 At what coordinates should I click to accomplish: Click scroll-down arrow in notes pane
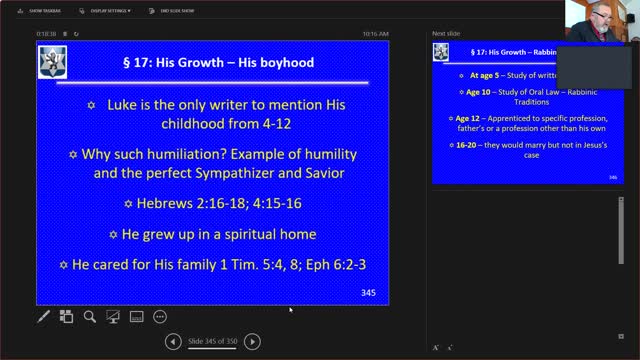pos(621,336)
